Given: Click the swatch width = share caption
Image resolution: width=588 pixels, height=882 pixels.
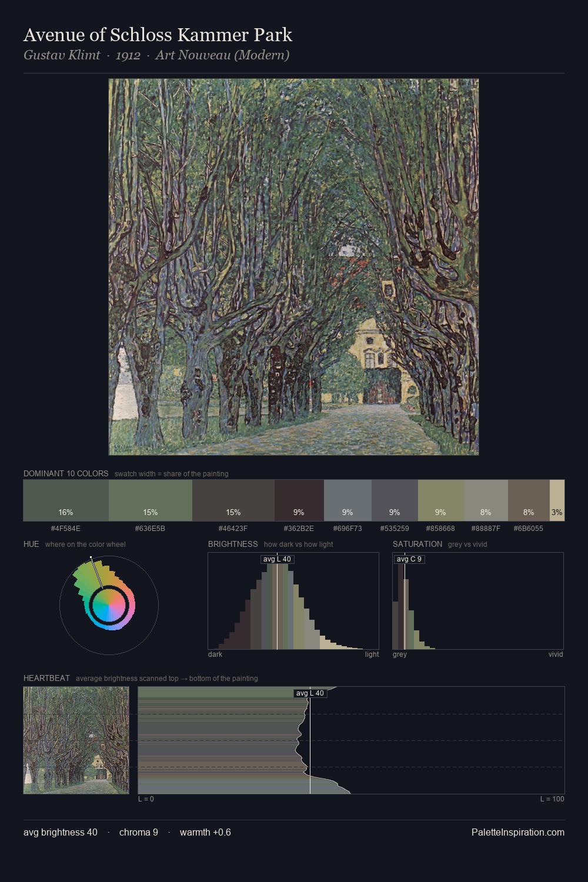Looking at the screenshot, I should (x=172, y=474).
